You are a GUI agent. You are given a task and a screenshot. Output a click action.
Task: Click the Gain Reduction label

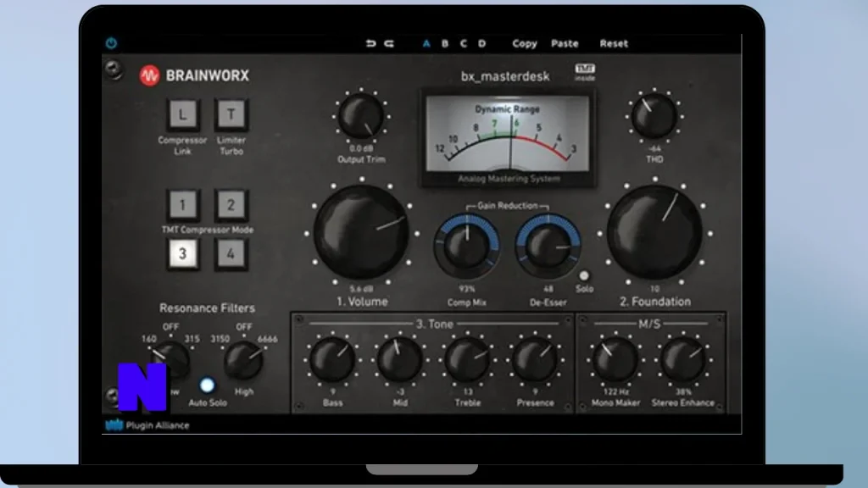[x=508, y=206]
